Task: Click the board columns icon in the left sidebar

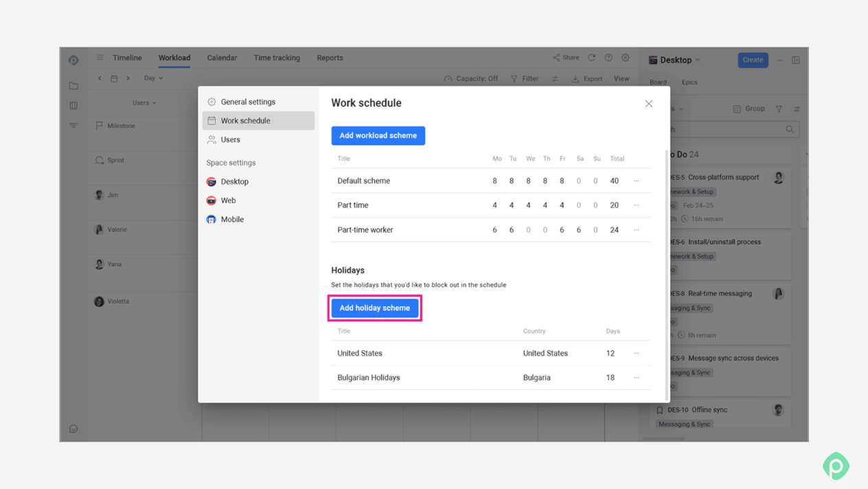Action: pyautogui.click(x=73, y=106)
